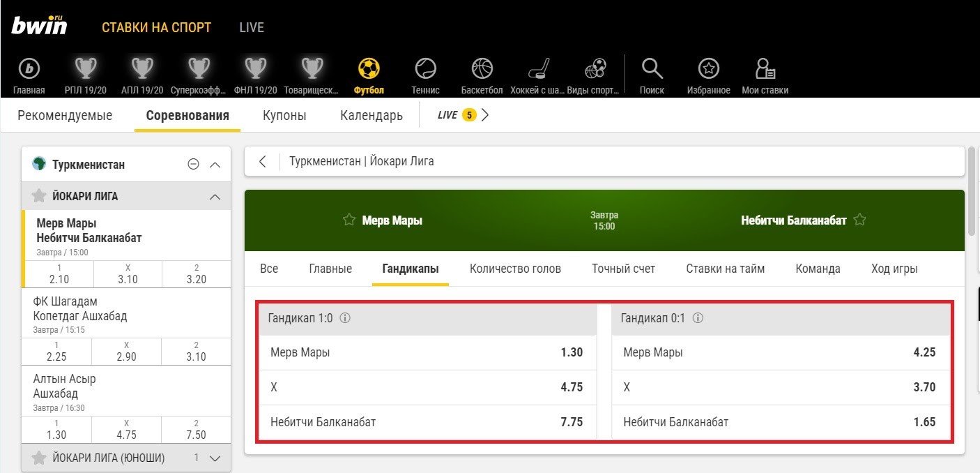980x473 pixels.
Task: Open Мерв Мары match in sidebar
Action: (x=126, y=236)
